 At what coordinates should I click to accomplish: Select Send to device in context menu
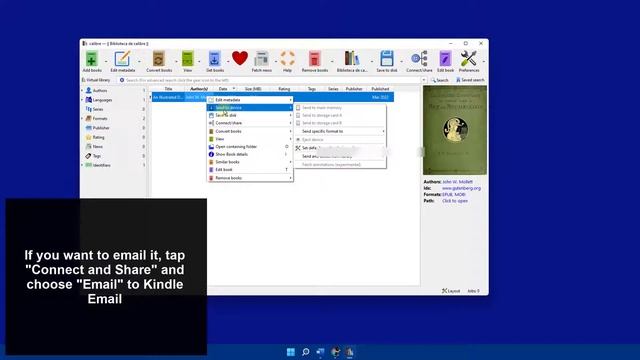tap(250, 107)
